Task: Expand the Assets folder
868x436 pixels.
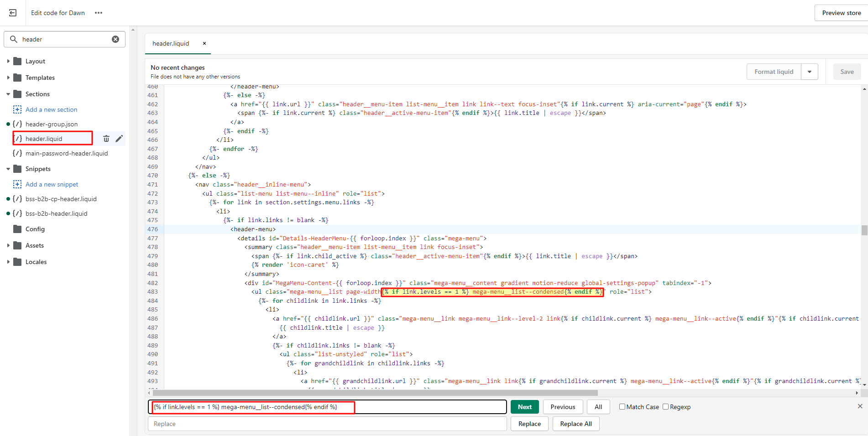Action: pyautogui.click(x=8, y=245)
